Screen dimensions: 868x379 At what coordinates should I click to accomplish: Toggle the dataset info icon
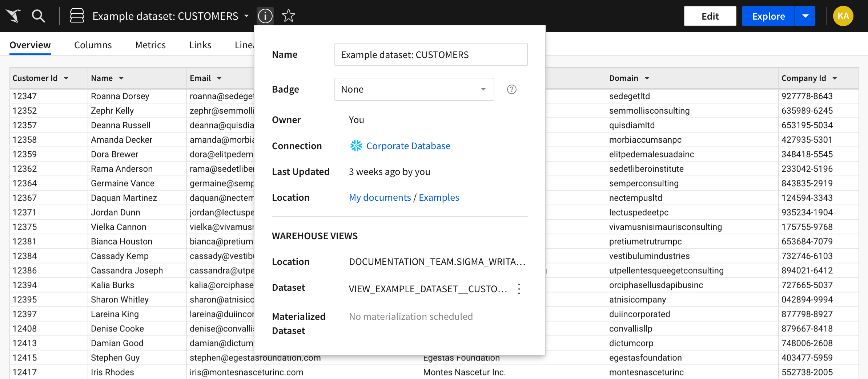click(x=265, y=16)
